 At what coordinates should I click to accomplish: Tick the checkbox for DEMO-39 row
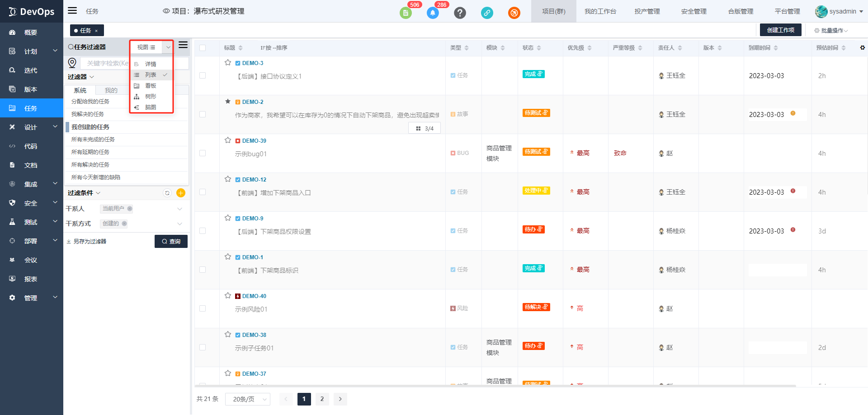[x=203, y=153]
